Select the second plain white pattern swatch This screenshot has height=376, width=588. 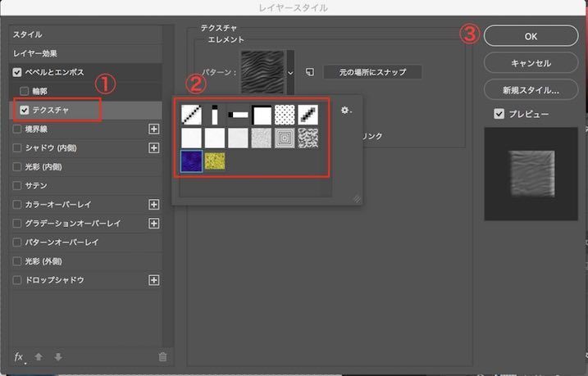pos(215,138)
